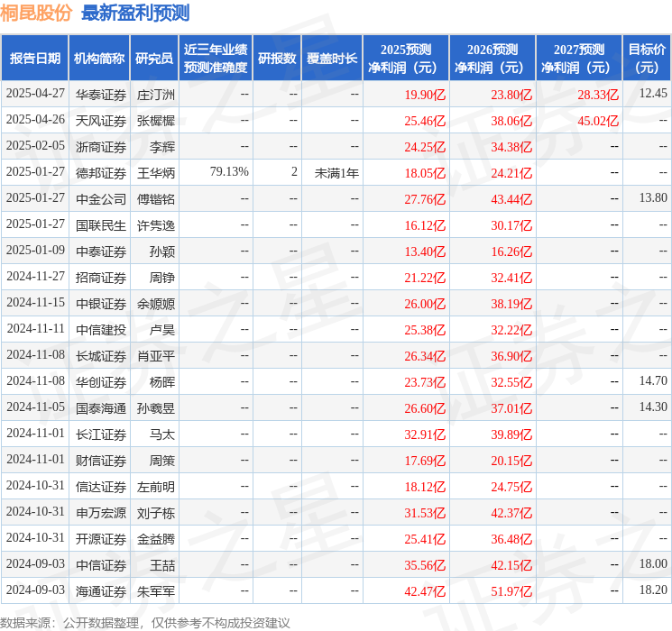
Task: Select the 招商证券 institution cell
Action: click(101, 277)
